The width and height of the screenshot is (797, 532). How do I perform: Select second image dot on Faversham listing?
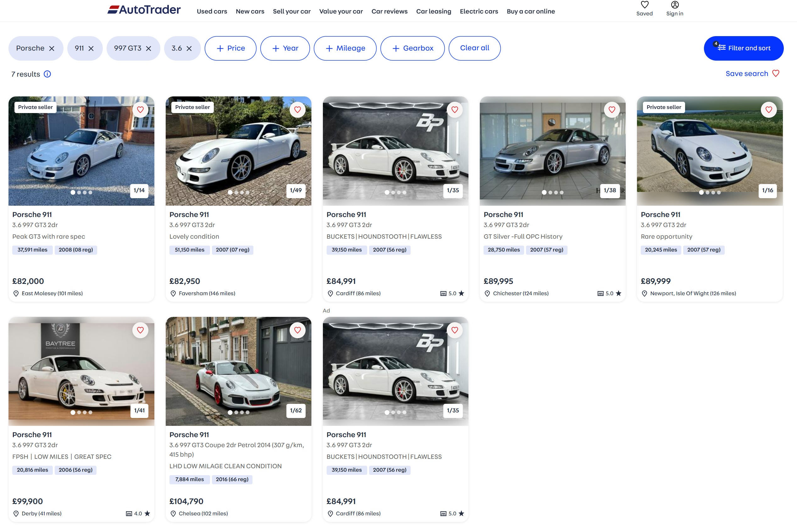(x=236, y=193)
